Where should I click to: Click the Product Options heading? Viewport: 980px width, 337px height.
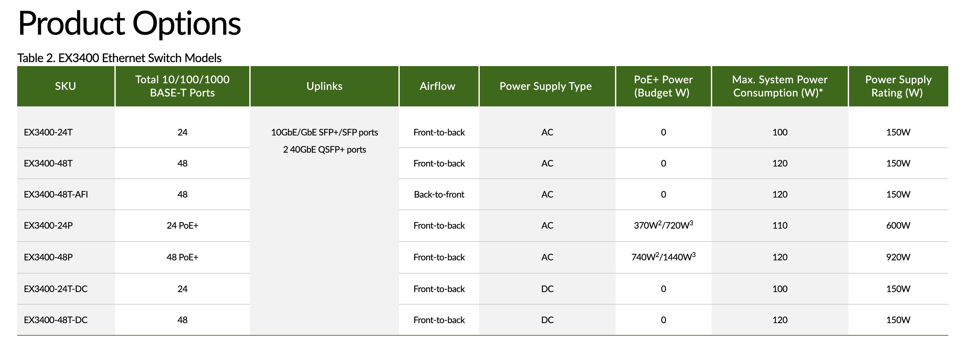129,23
